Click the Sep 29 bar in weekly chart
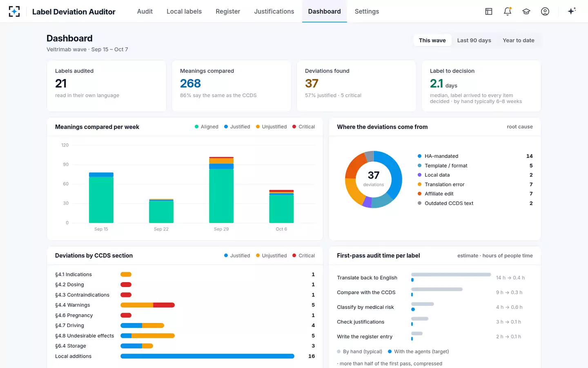588x368 pixels. [221, 190]
